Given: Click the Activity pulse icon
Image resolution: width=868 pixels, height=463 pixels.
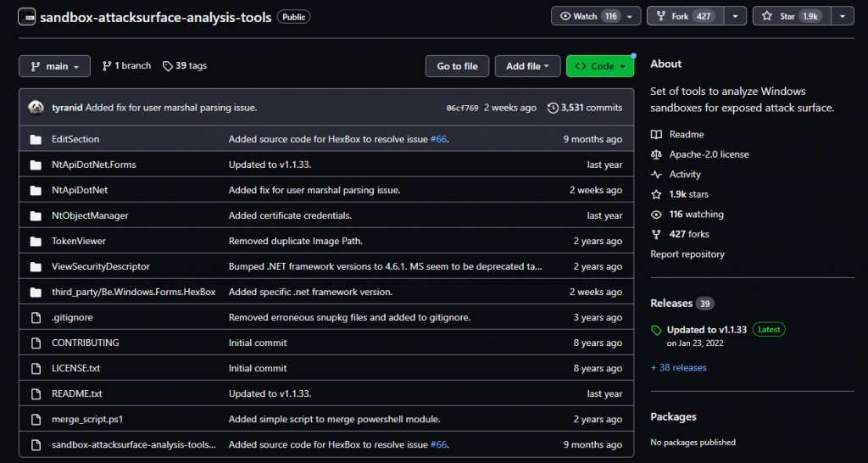Looking at the screenshot, I should (x=656, y=175).
